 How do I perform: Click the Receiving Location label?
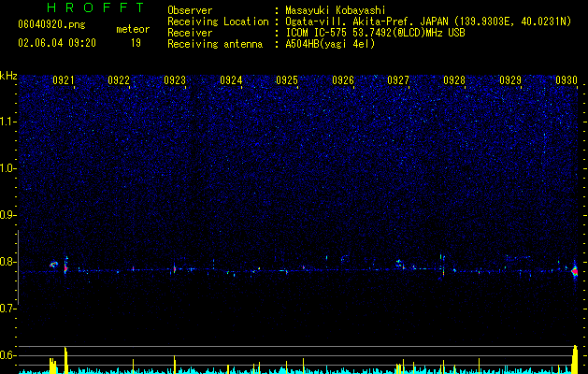coord(218,22)
